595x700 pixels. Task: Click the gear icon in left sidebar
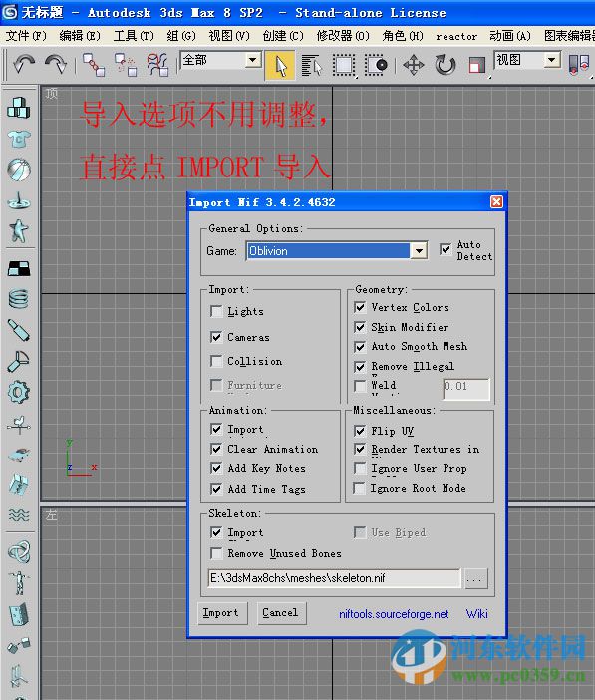point(19,392)
